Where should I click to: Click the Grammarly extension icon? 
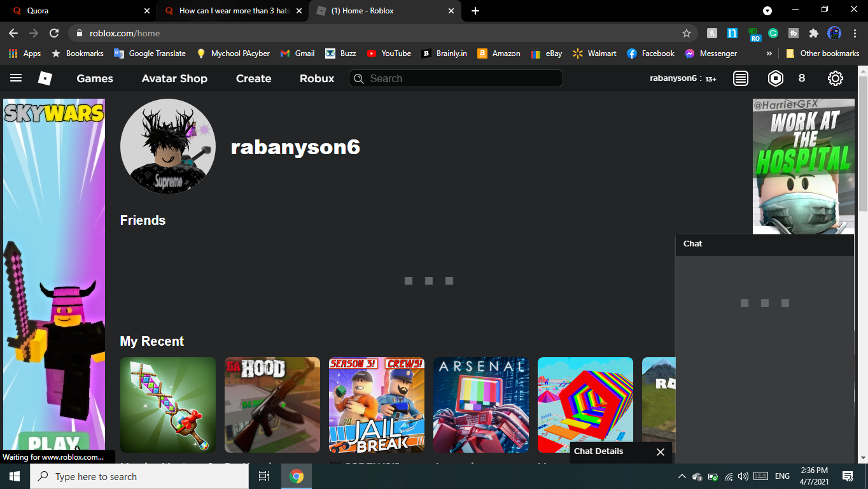(x=773, y=33)
